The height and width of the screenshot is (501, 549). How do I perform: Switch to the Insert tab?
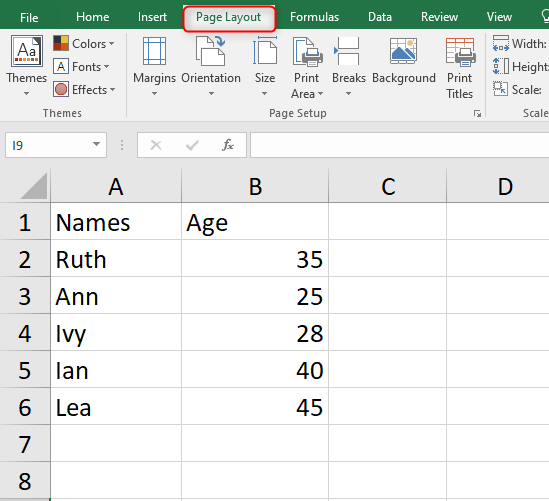click(152, 17)
